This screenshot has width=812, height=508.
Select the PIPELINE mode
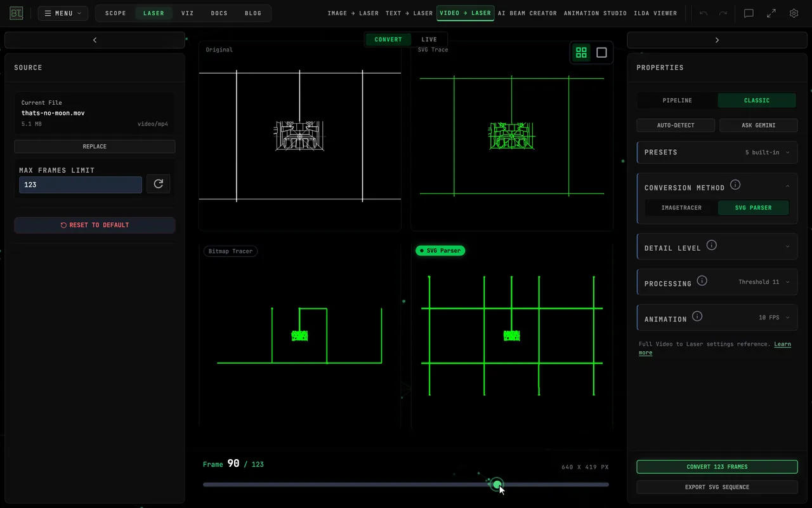[x=678, y=100]
